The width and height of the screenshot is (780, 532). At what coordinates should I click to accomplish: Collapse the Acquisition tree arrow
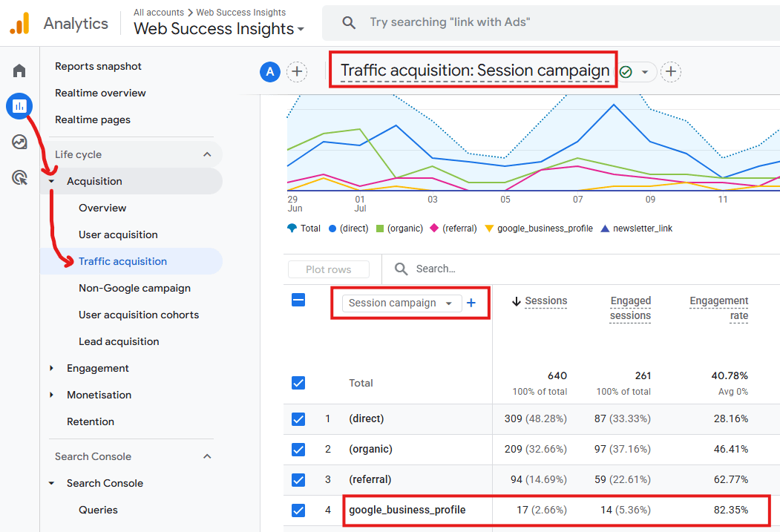(x=52, y=182)
